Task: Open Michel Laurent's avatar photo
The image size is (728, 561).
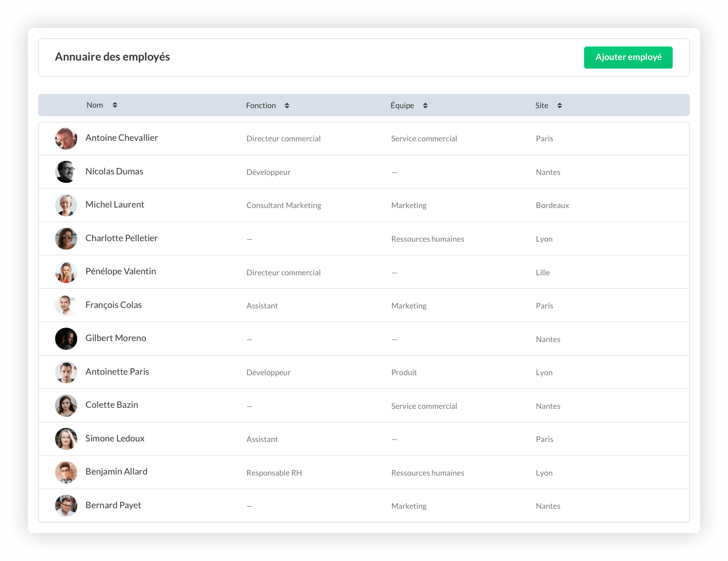Action: pyautogui.click(x=66, y=205)
